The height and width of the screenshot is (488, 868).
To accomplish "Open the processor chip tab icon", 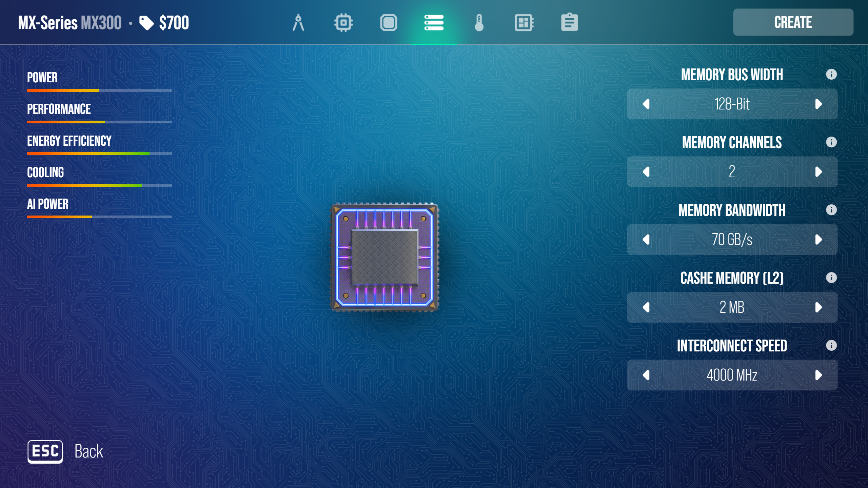I will (x=343, y=23).
